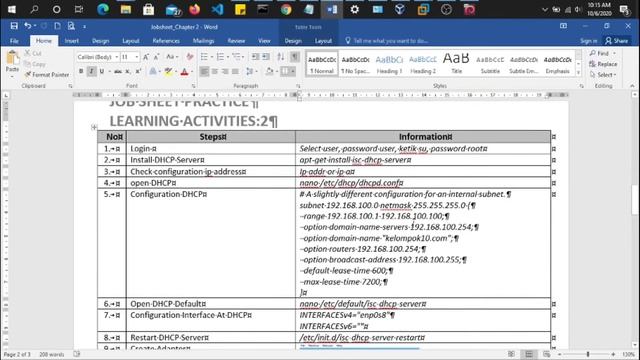The image size is (640, 360).
Task: Click the Share button
Action: pos(617,41)
